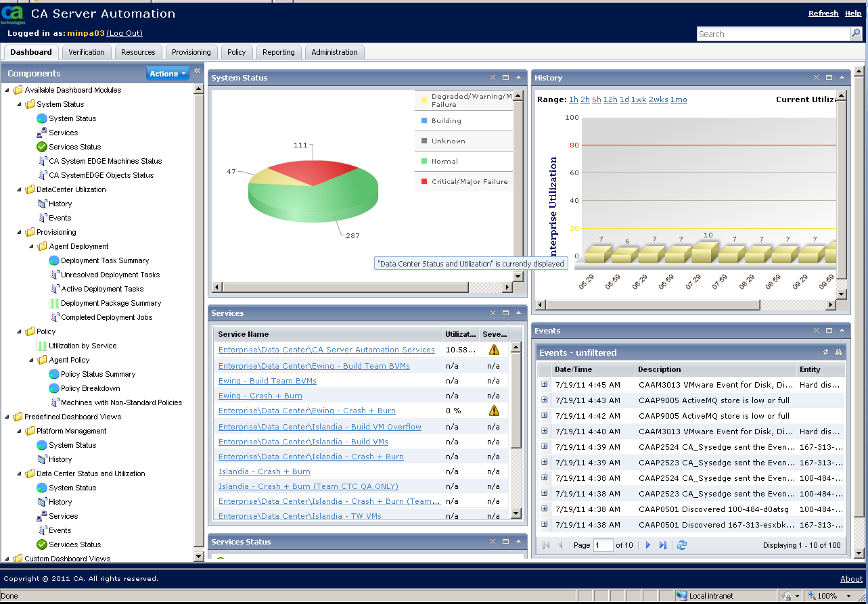Maximize the Services panel
Viewport: 868px width, 604px height.
click(506, 313)
